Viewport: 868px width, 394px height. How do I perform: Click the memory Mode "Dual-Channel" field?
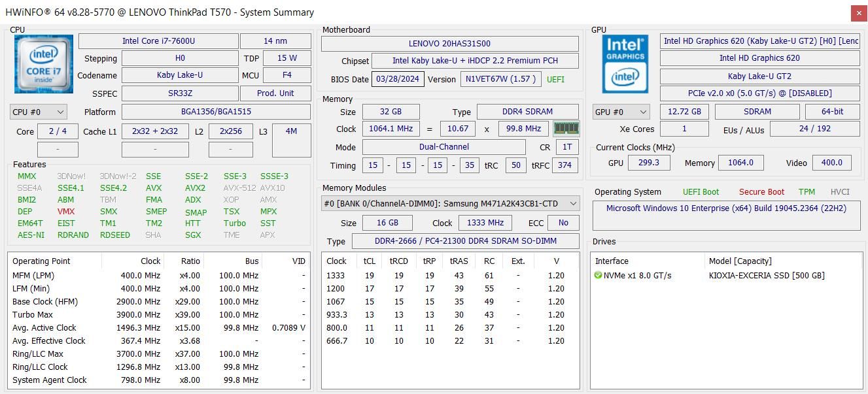[444, 147]
